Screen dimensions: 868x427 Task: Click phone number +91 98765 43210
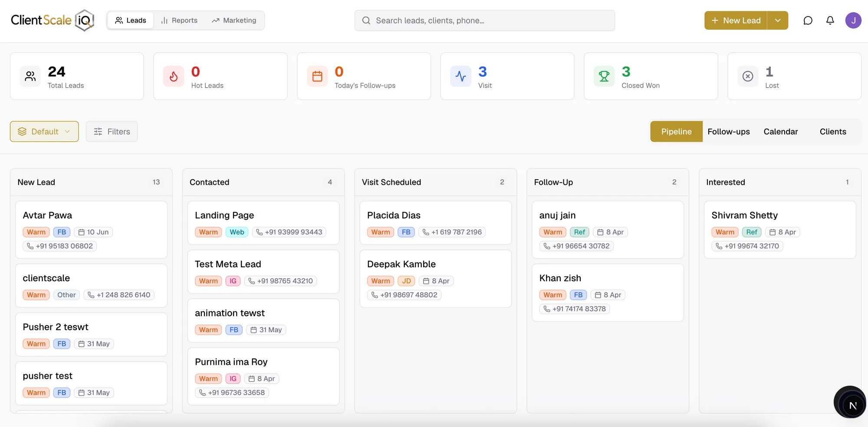281,281
